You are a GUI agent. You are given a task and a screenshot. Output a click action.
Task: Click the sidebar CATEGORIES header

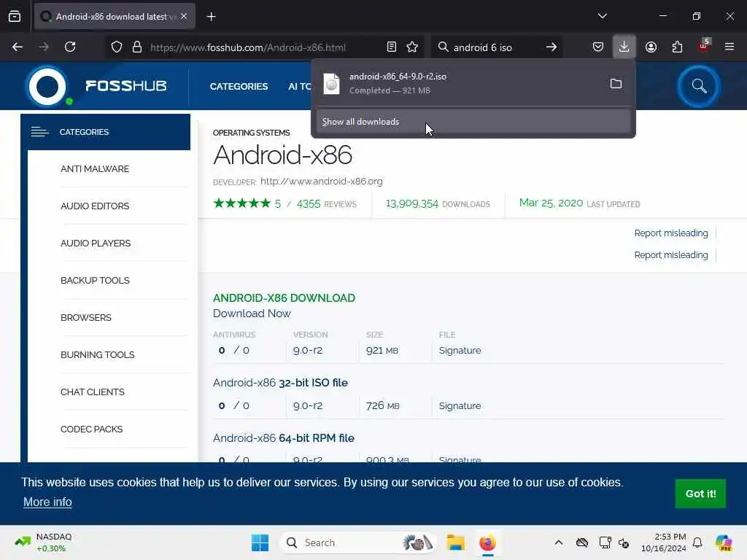[x=106, y=132]
